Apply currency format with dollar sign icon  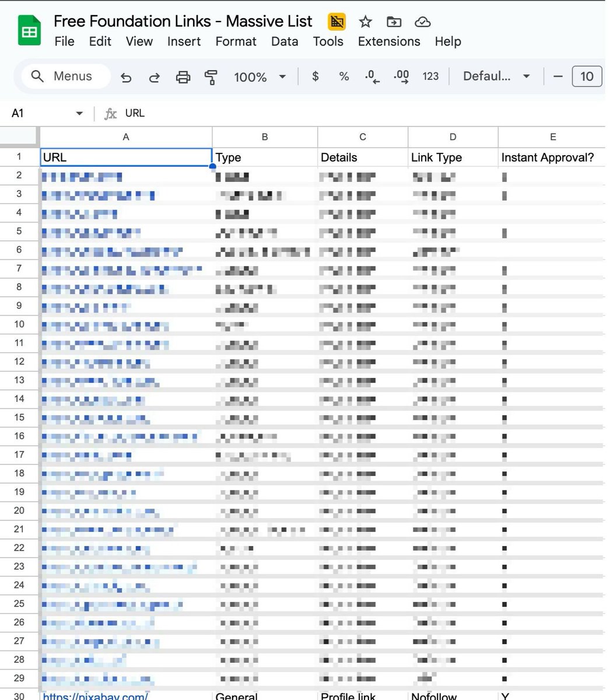[315, 76]
